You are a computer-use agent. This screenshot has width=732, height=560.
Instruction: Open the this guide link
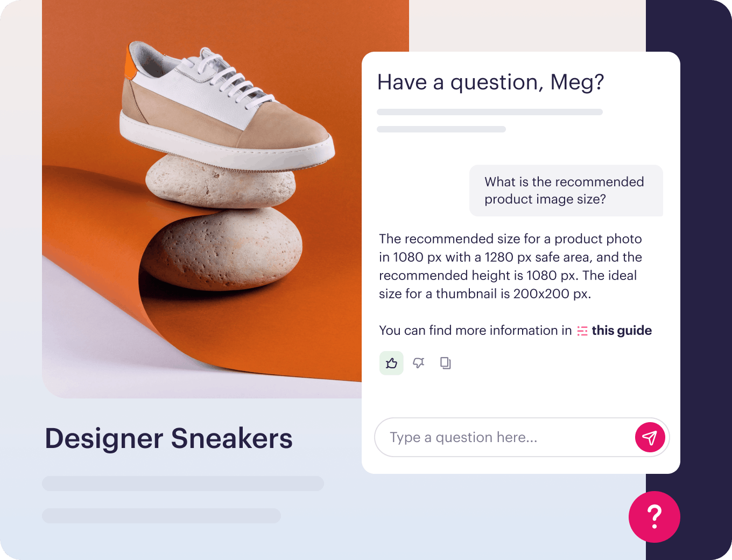coord(622,331)
